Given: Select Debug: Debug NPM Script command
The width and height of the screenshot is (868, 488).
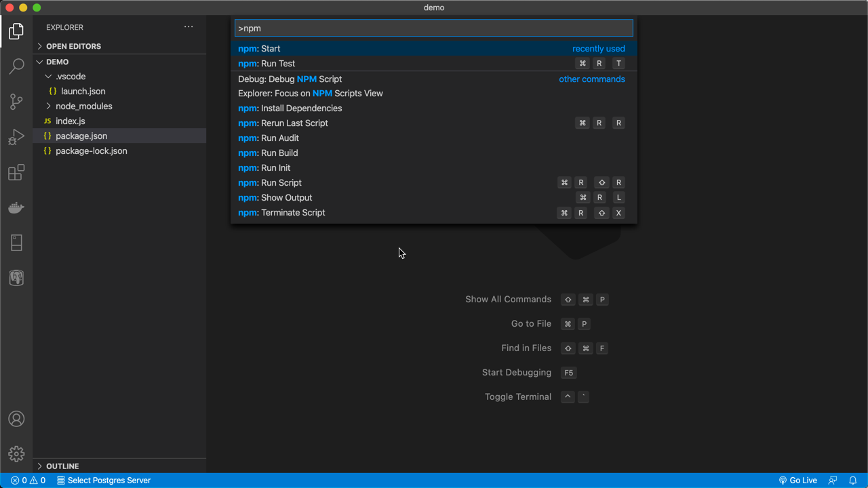Looking at the screenshot, I should pyautogui.click(x=434, y=79).
